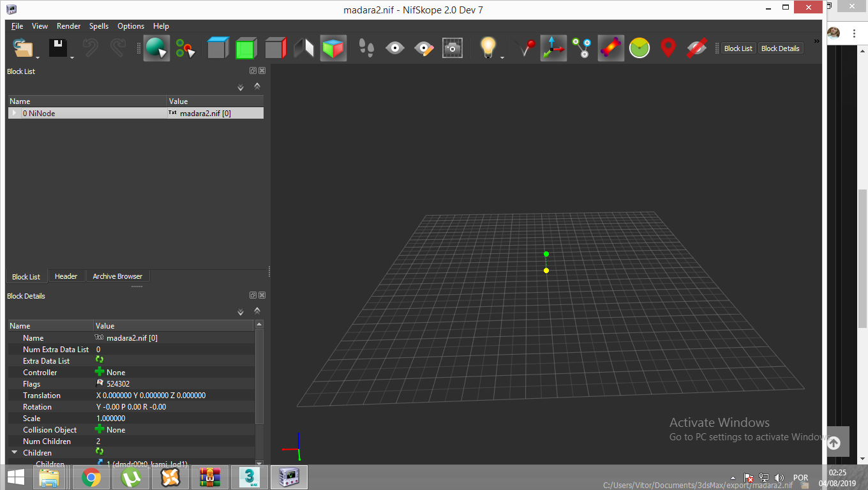
Task: Click the plain eye view icon
Action: pyautogui.click(x=395, y=48)
